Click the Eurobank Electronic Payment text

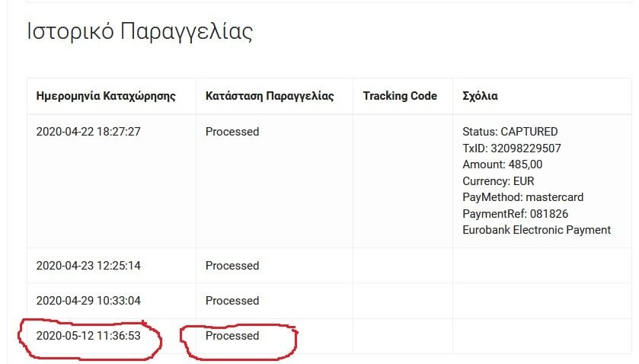point(537,230)
